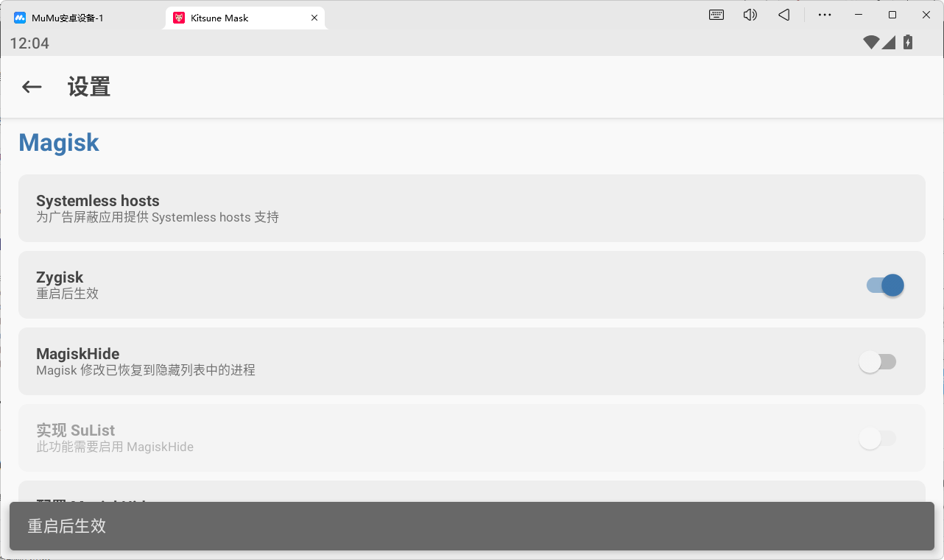The width and height of the screenshot is (944, 560).
Task: Open the Systemless hosts option
Action: [471, 208]
